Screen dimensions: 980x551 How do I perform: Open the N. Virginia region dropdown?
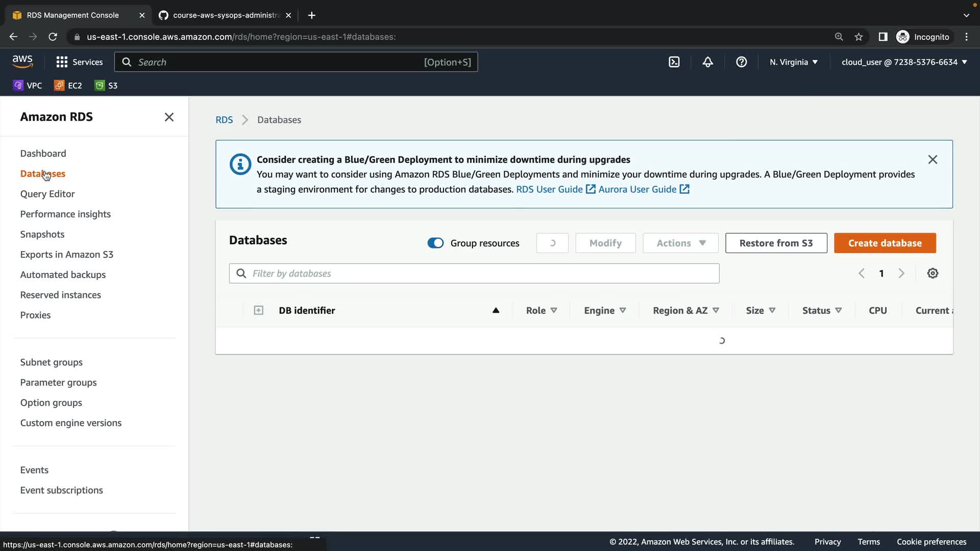point(794,62)
